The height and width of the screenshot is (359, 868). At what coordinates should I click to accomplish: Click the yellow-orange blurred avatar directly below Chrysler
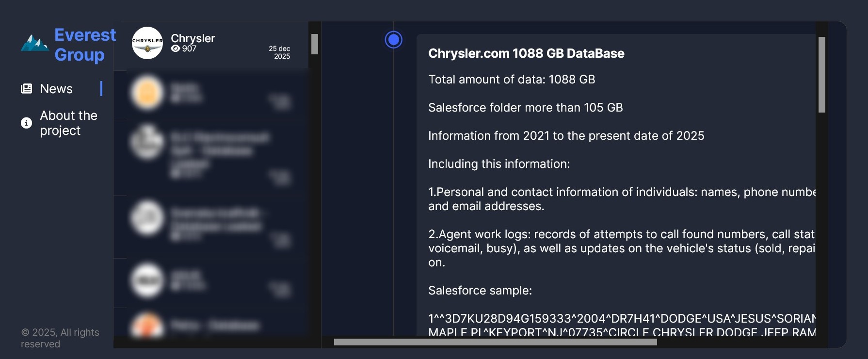tap(147, 92)
